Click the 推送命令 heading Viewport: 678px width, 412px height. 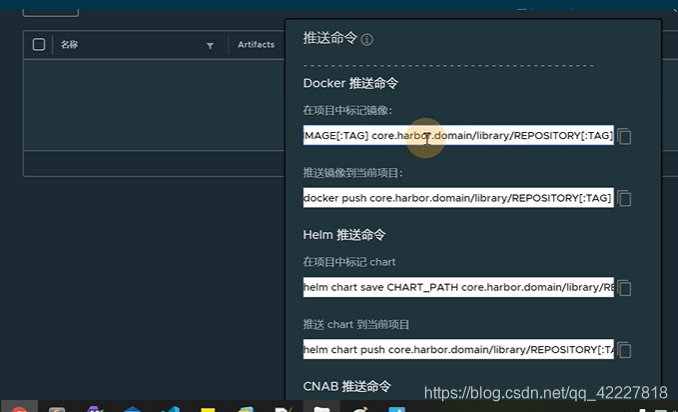330,38
